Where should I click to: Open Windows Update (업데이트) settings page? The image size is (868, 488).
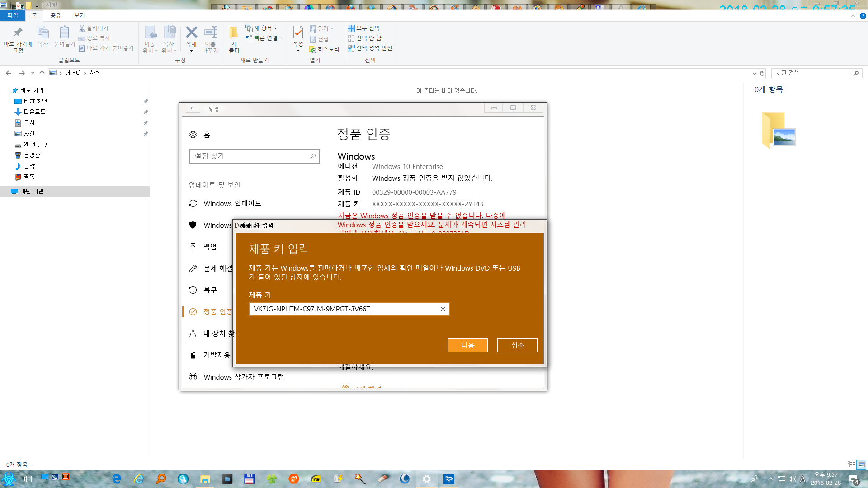click(225, 204)
